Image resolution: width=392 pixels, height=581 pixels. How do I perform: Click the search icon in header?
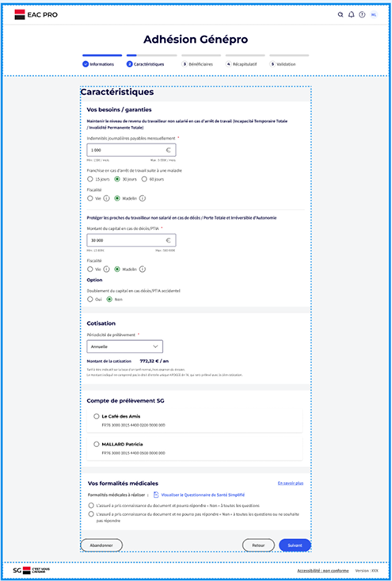[x=341, y=15]
